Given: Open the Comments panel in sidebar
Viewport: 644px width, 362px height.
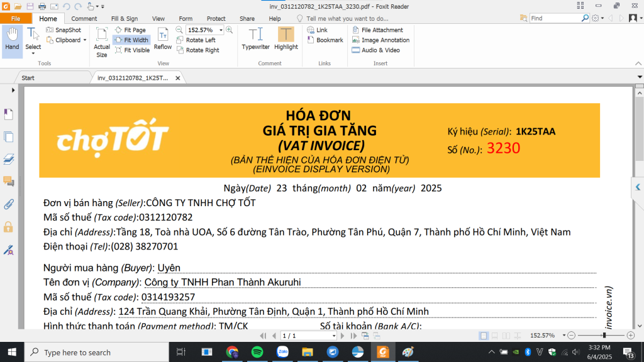Looking at the screenshot, I should pyautogui.click(x=9, y=182).
